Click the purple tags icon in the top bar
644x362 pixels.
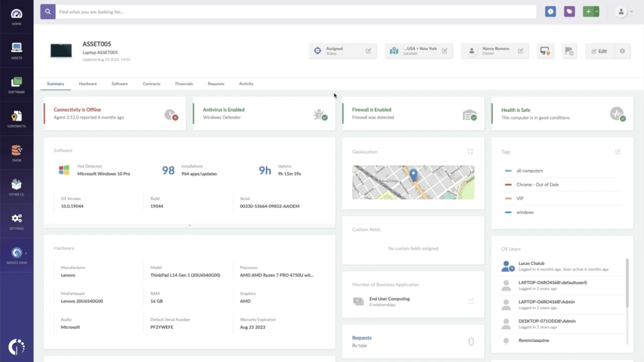coord(569,11)
